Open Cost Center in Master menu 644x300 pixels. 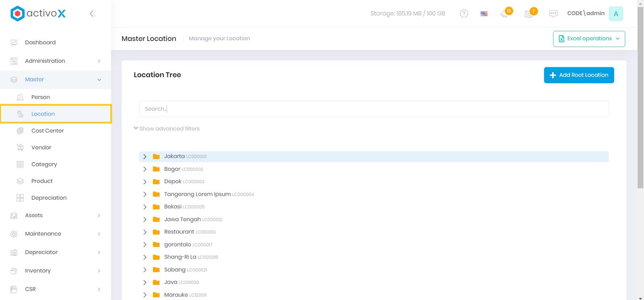point(47,131)
